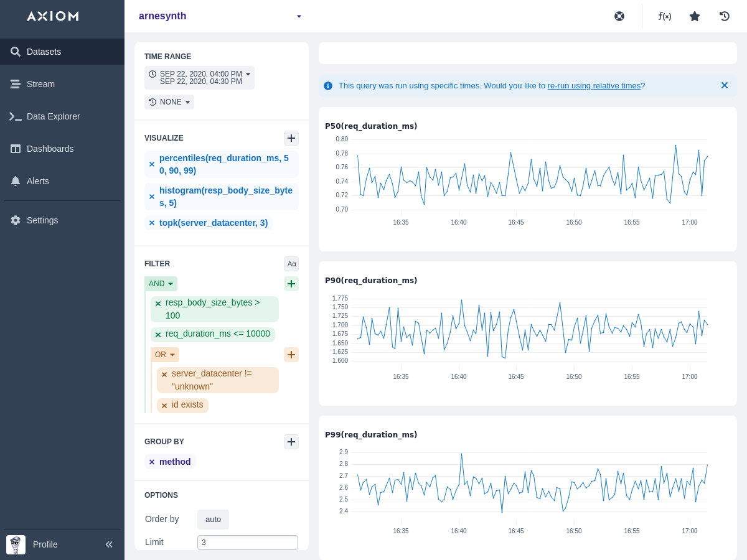Click 're-run using relative times' link

tap(594, 86)
